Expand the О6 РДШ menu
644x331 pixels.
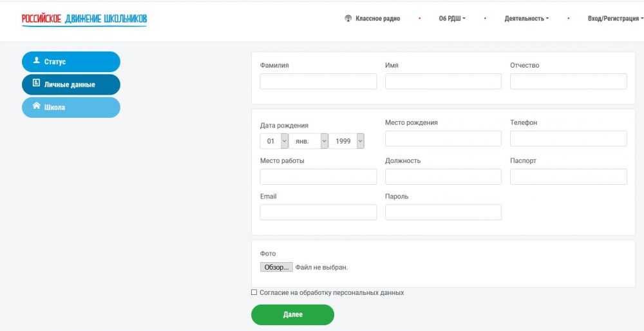452,19
